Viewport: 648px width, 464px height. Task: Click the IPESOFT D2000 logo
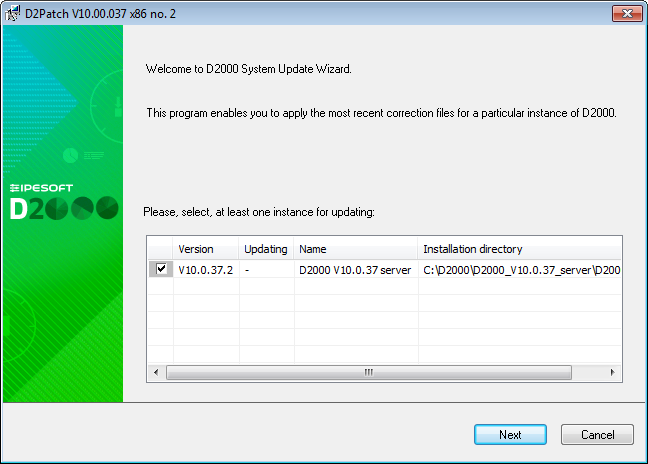(x=64, y=202)
